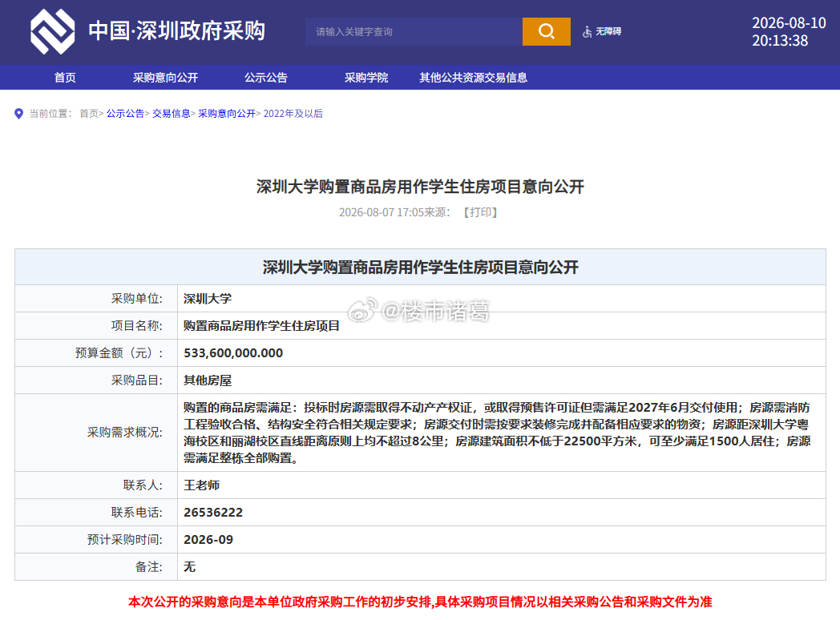This screenshot has width=840, height=620.
Task: Click the 预算金额（元） label cell
Action: (96, 353)
